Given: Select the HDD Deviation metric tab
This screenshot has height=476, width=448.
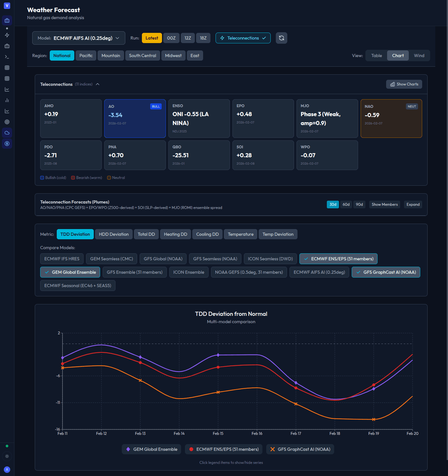Looking at the screenshot, I should point(114,234).
